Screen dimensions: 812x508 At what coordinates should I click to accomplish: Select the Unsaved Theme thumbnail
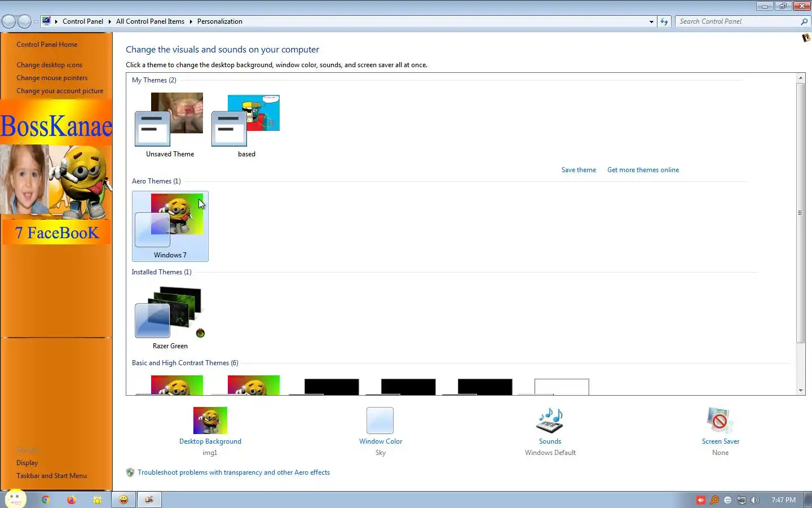click(x=170, y=125)
